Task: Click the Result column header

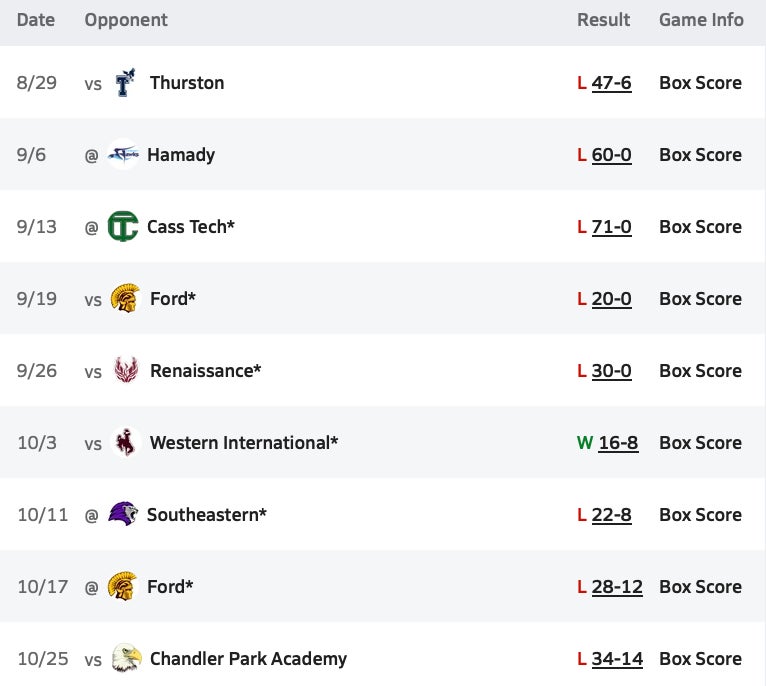Action: [x=603, y=20]
